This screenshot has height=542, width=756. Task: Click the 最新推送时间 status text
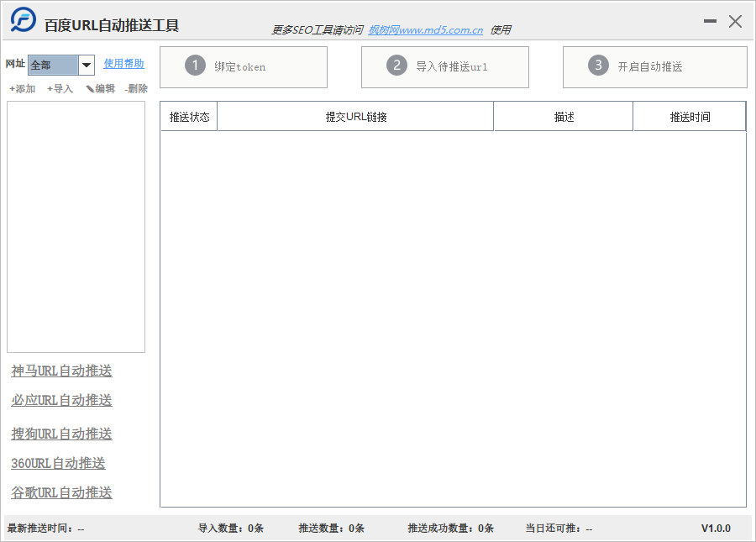tap(46, 529)
